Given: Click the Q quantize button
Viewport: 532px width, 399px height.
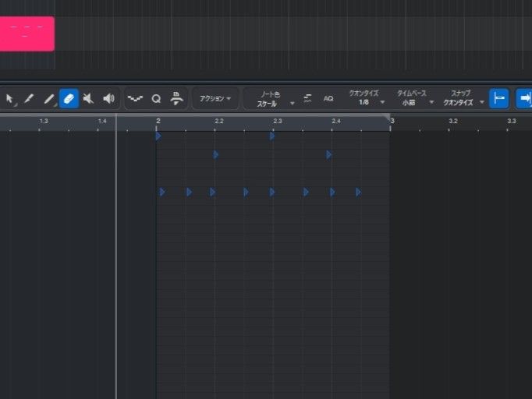Looking at the screenshot, I should pos(156,99).
